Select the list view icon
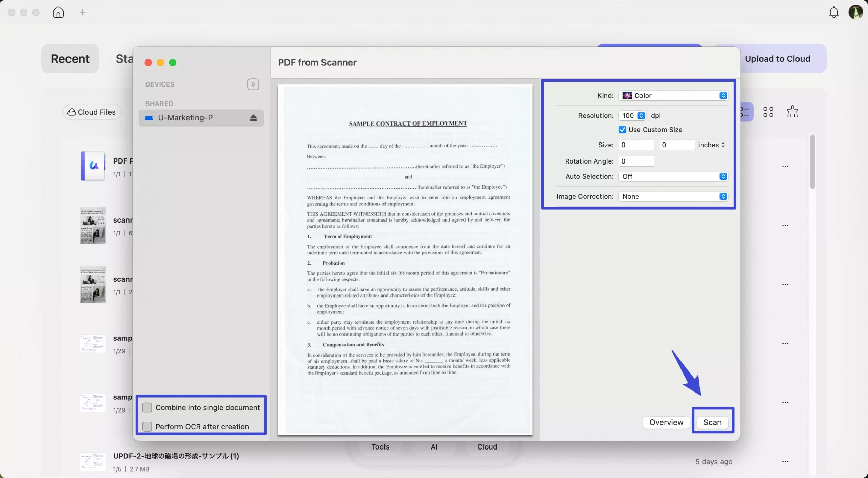The height and width of the screenshot is (478, 868). point(746,111)
